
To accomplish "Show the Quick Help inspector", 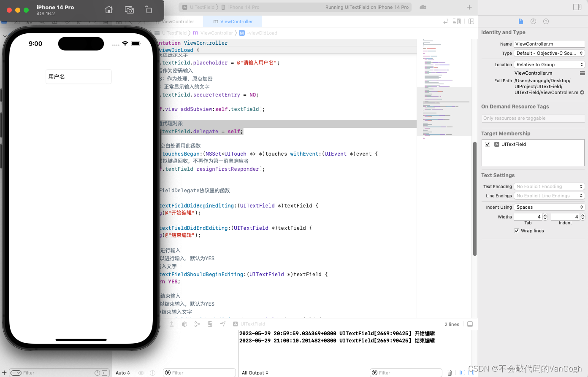I will tap(546, 21).
